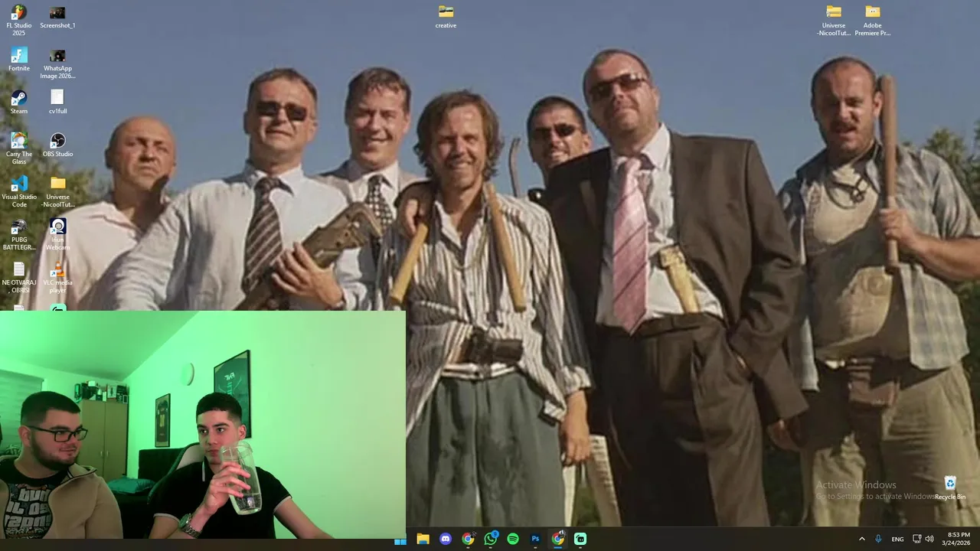Open the Chrome window next to Discord icon
The width and height of the screenshot is (980, 551).
point(468,539)
